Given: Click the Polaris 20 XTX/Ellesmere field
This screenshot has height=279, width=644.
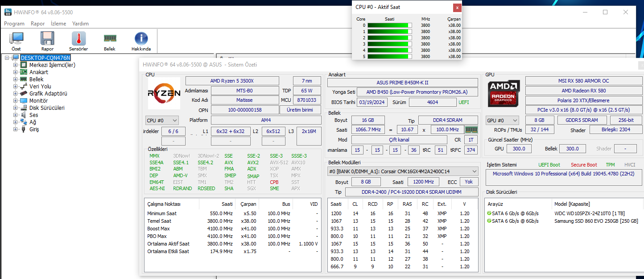Looking at the screenshot, I should [583, 100].
